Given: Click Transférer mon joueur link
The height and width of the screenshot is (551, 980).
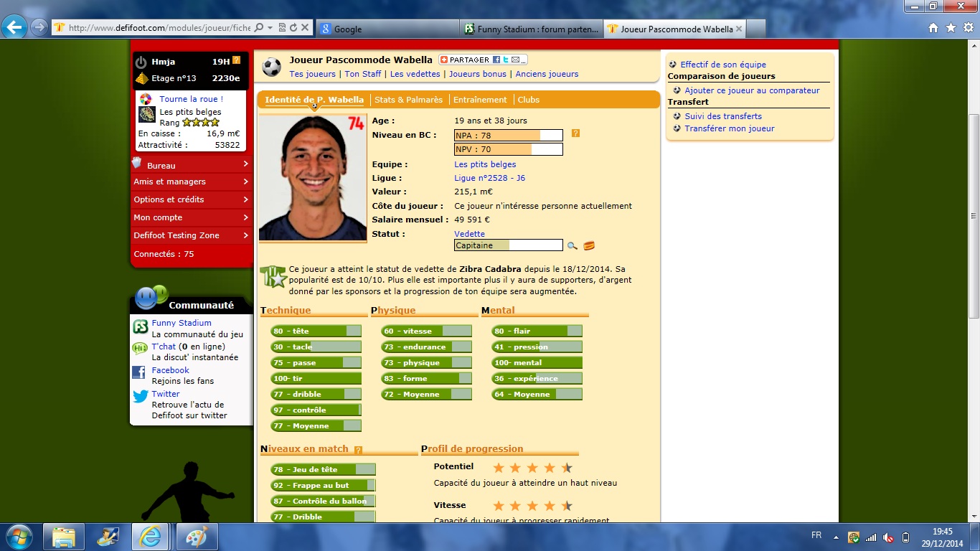Looking at the screenshot, I should click(x=730, y=128).
